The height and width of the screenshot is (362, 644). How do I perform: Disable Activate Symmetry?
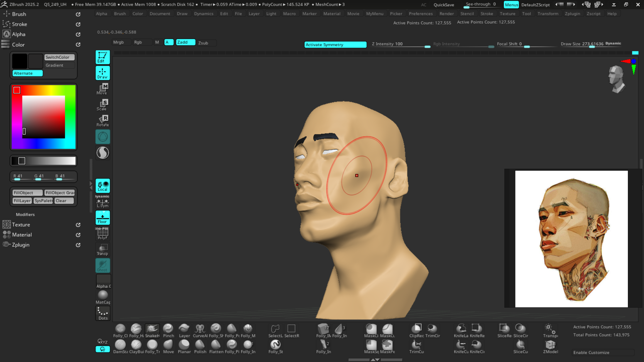[335, 45]
